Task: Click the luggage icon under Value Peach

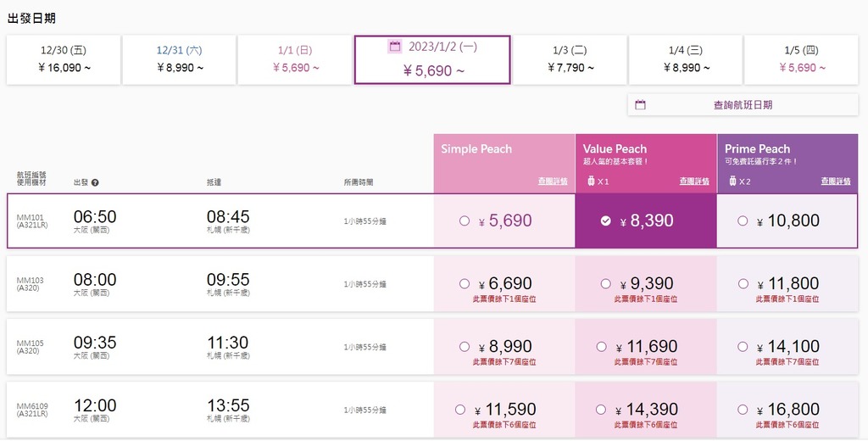Action: click(x=591, y=181)
